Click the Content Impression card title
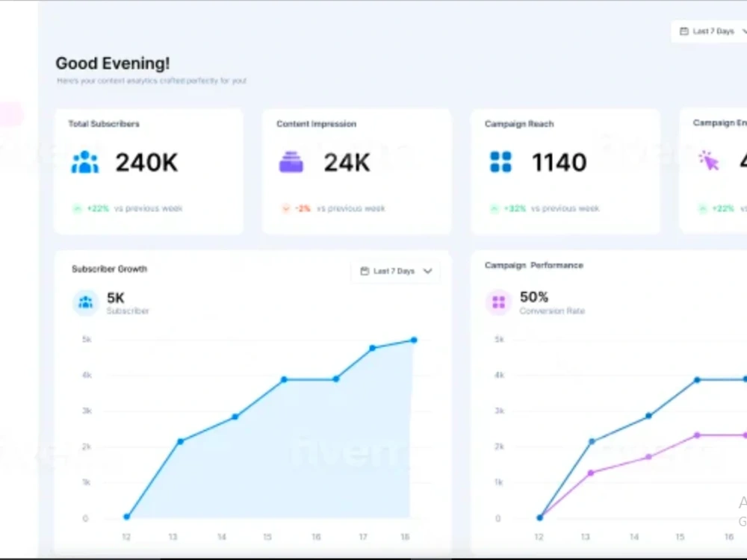Viewport: 747px width, 560px height. (316, 124)
